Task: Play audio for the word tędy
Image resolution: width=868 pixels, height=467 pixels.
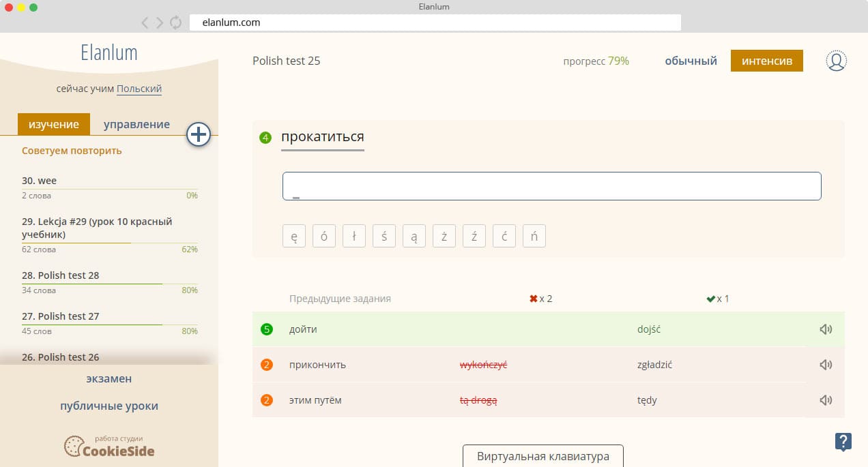Action: (826, 400)
